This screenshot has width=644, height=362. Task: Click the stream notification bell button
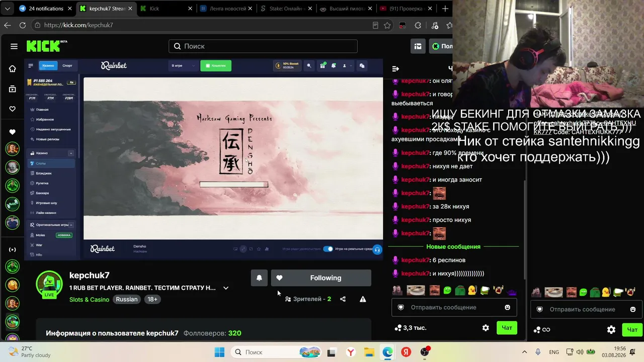pos(259,278)
